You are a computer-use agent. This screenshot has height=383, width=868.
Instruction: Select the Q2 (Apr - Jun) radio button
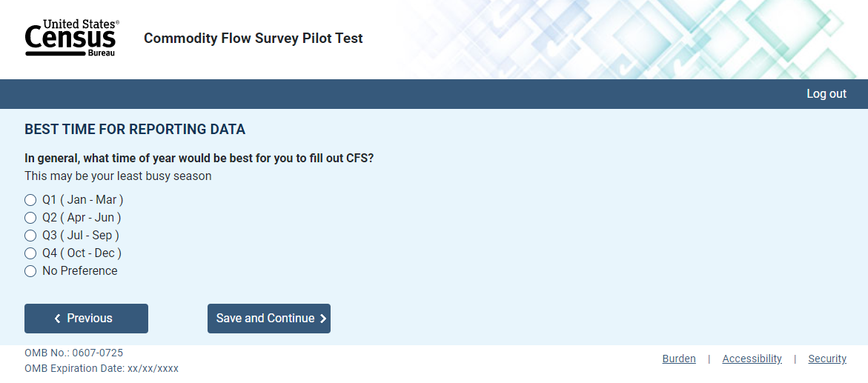30,218
